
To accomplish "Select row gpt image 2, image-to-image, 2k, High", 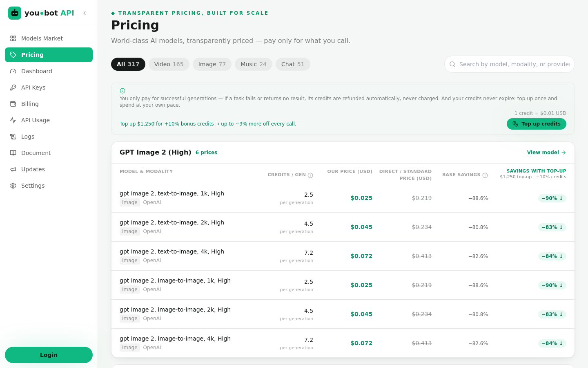I will click(x=343, y=314).
